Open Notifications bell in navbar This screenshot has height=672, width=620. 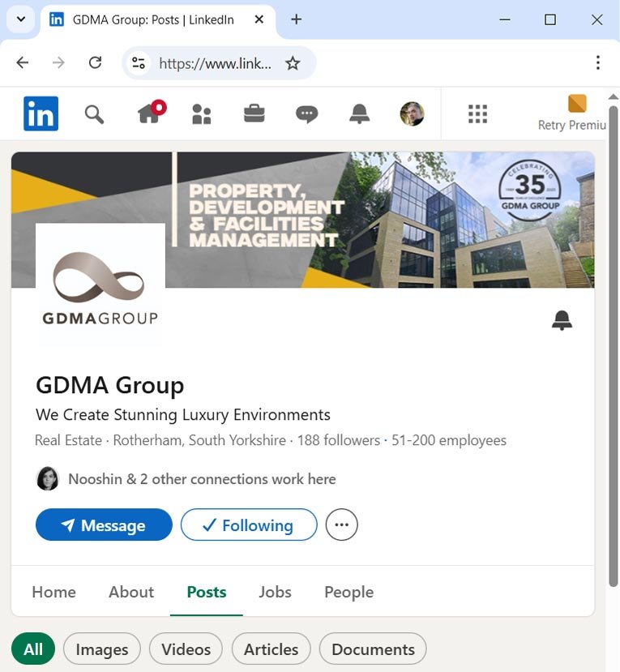[359, 114]
